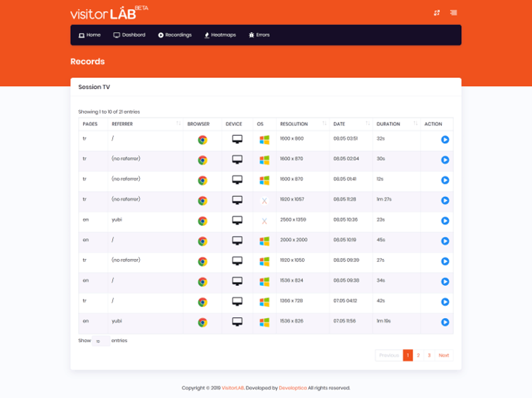The width and height of the screenshot is (532, 398).
Task: Sort table by Referrer column
Action: click(178, 124)
